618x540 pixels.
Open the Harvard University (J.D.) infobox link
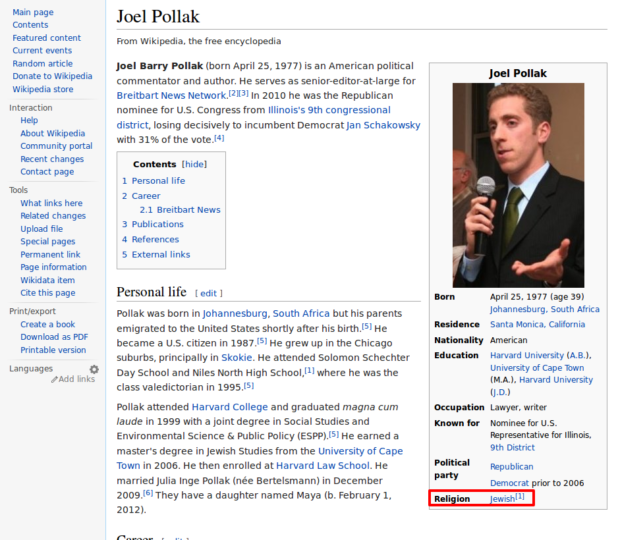point(556,380)
